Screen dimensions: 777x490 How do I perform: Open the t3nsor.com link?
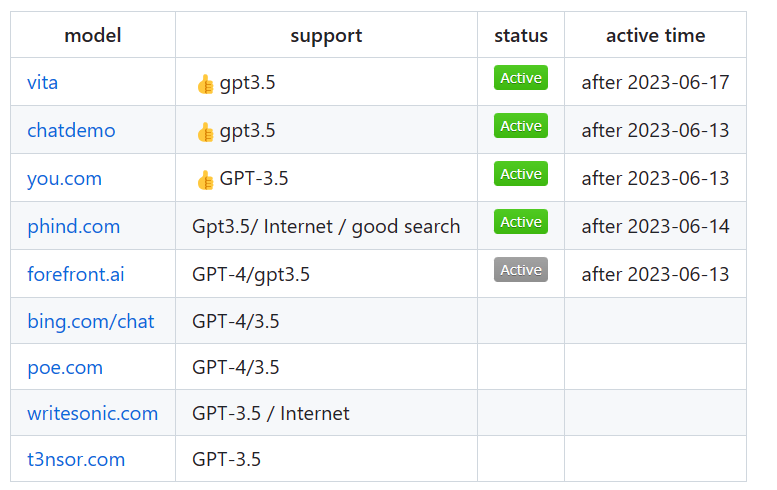click(76, 459)
